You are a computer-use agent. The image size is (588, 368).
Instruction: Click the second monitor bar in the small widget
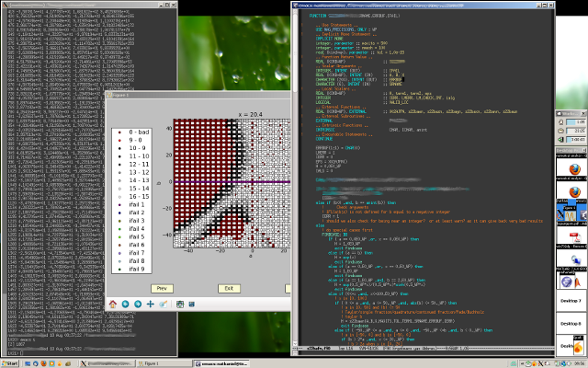point(576,131)
